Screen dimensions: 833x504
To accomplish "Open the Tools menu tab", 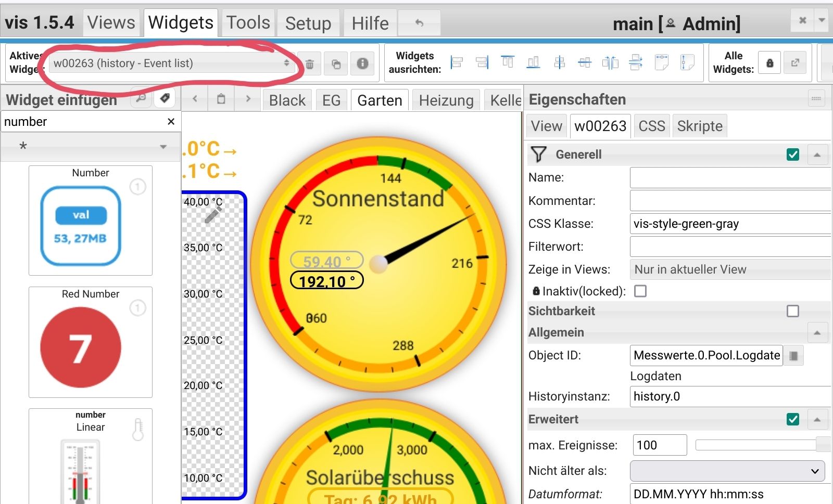I will coord(248,23).
